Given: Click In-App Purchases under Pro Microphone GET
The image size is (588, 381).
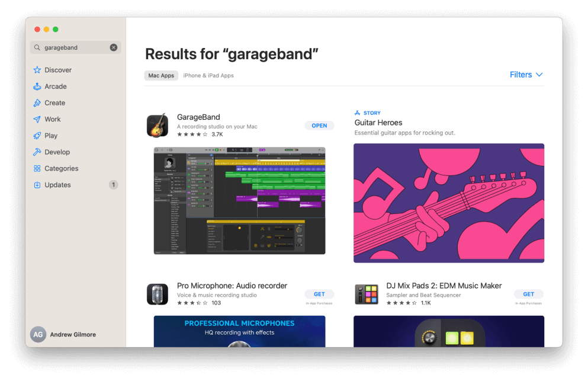Looking at the screenshot, I should click(x=319, y=303).
